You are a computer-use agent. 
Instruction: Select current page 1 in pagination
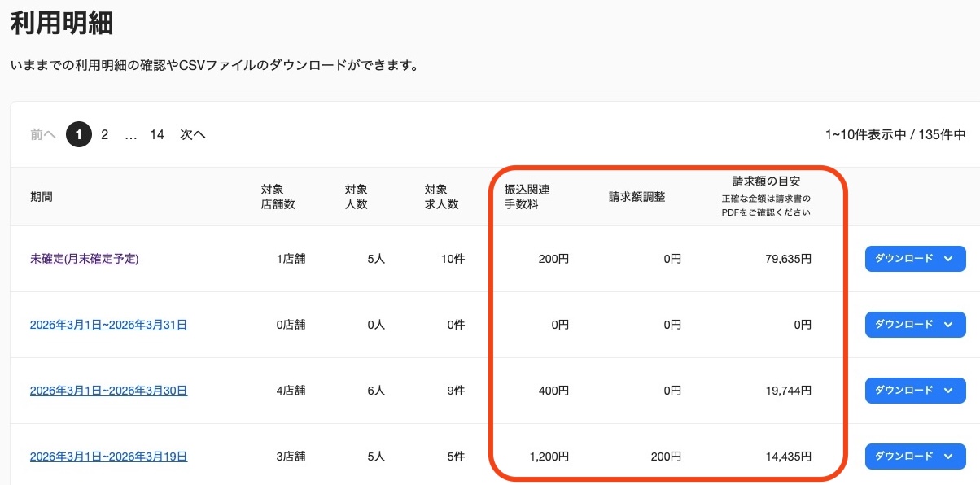point(79,135)
